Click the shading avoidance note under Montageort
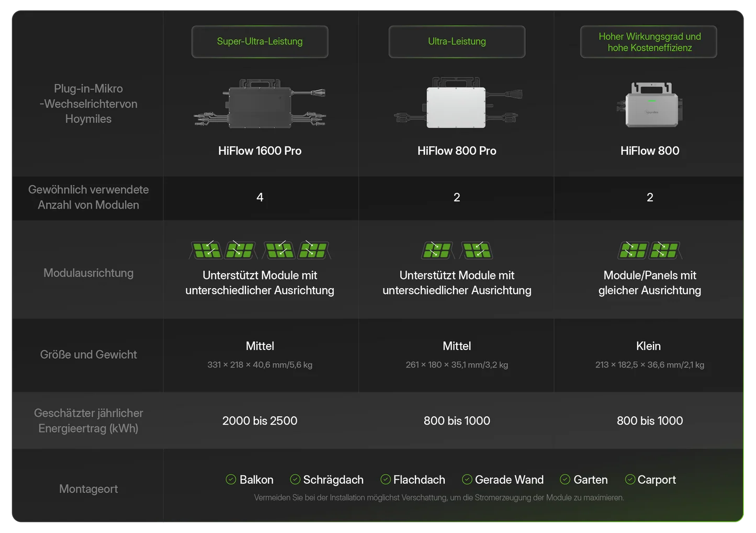The image size is (756, 533). (x=439, y=497)
